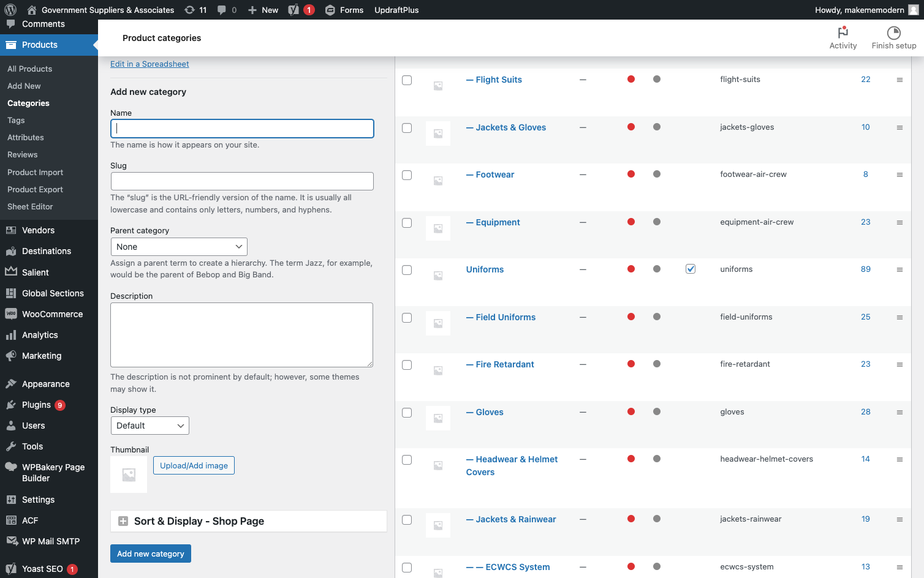The image size is (924, 578).
Task: Click the Flight Suits drag handle icon
Action: 899,80
